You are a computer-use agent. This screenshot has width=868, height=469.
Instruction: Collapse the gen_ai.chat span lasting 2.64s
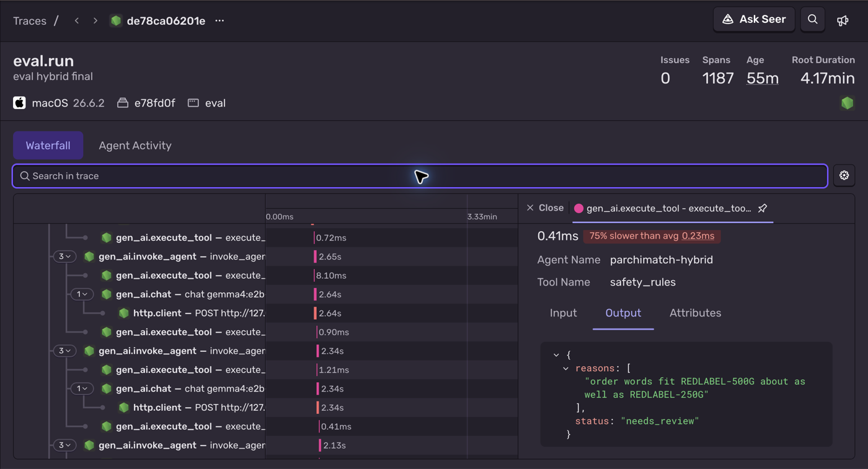(x=82, y=294)
